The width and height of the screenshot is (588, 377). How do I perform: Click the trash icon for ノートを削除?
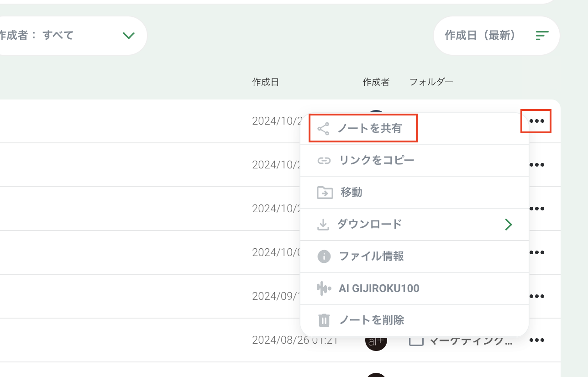coord(324,320)
